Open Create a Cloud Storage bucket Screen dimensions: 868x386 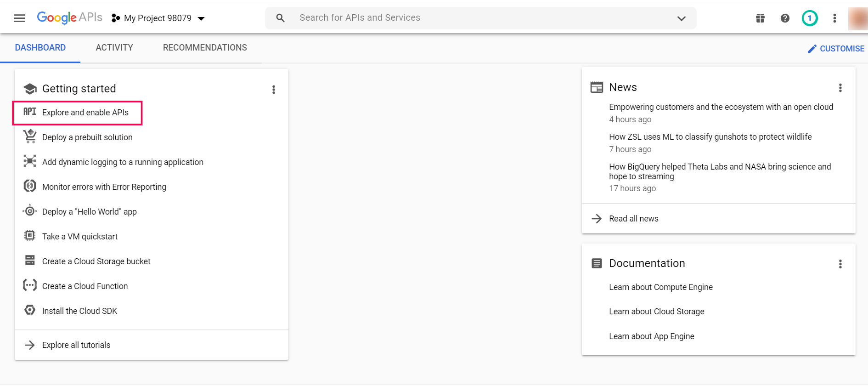click(x=96, y=261)
